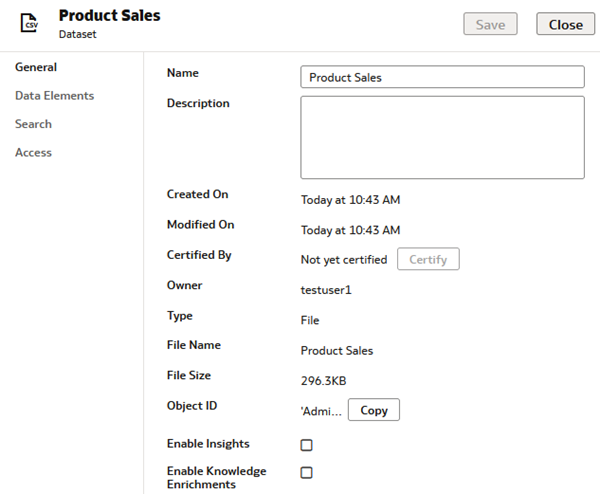Copy the Object ID
The width and height of the screenshot is (600, 494).
[374, 410]
